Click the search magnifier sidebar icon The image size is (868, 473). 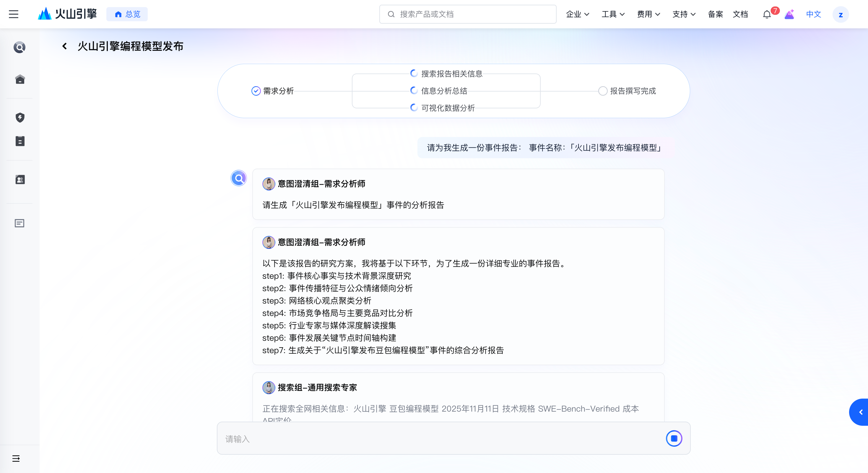click(x=19, y=47)
